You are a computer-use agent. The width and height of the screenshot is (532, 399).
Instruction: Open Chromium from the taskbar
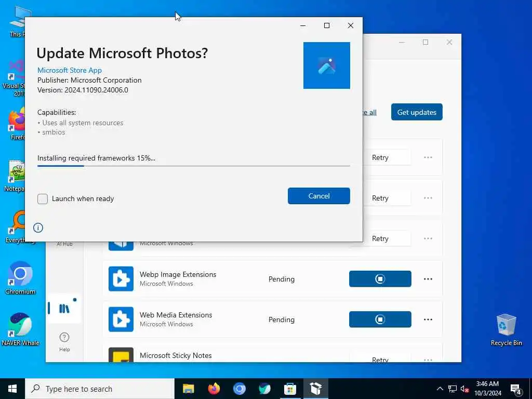coord(239,389)
